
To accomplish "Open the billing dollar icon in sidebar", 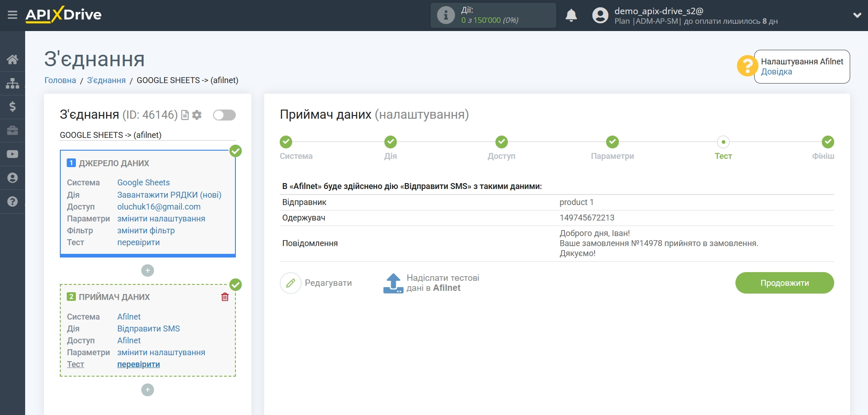I will point(12,107).
